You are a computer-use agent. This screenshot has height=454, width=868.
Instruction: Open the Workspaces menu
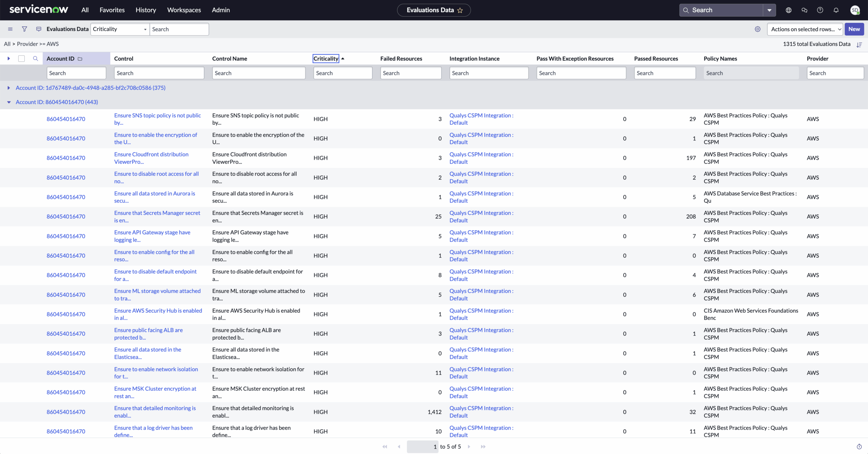coord(184,10)
